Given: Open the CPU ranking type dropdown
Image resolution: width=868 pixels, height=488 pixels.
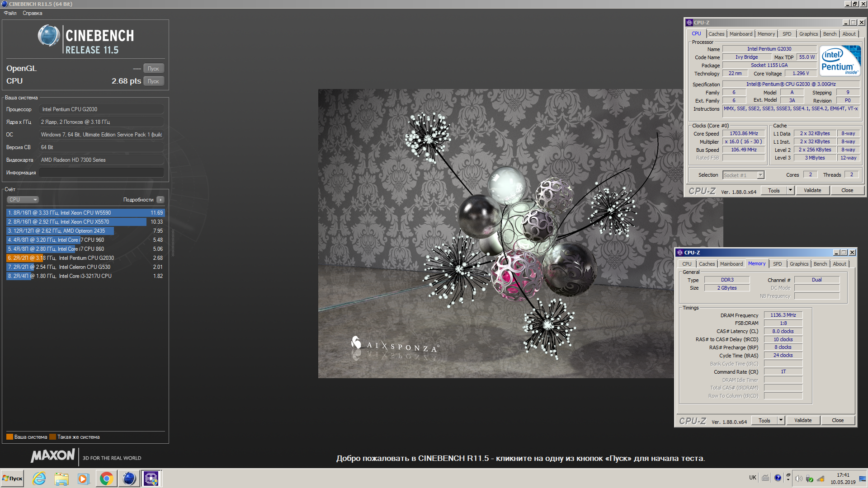Looking at the screenshot, I should click(23, 200).
